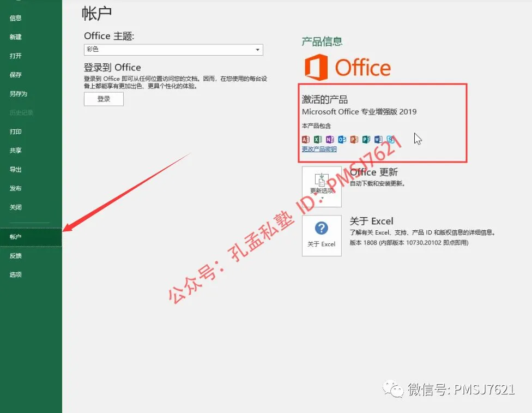Open the 更新选项 dropdown button
Viewport: 532px width, 413px height.
322,187
